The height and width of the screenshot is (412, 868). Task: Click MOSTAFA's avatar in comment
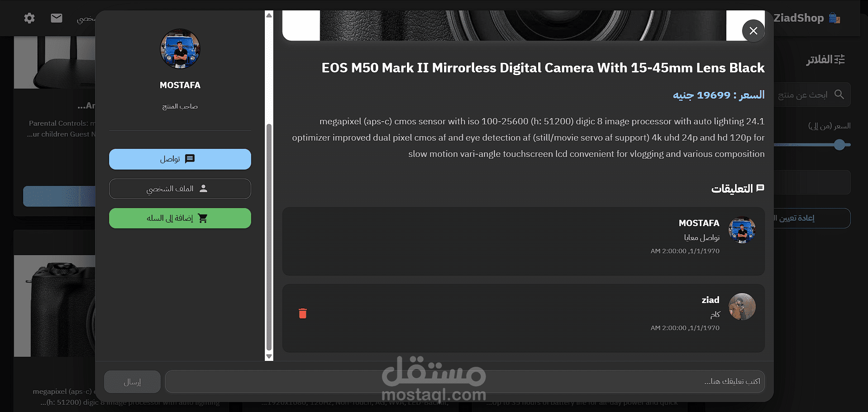(742, 230)
